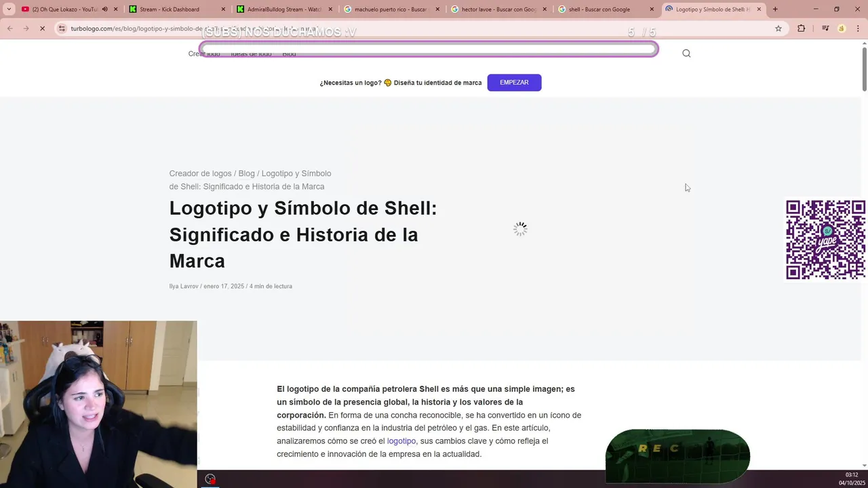868x488 pixels.
Task: Open the tab search dropdown arrow
Action: (x=9, y=9)
